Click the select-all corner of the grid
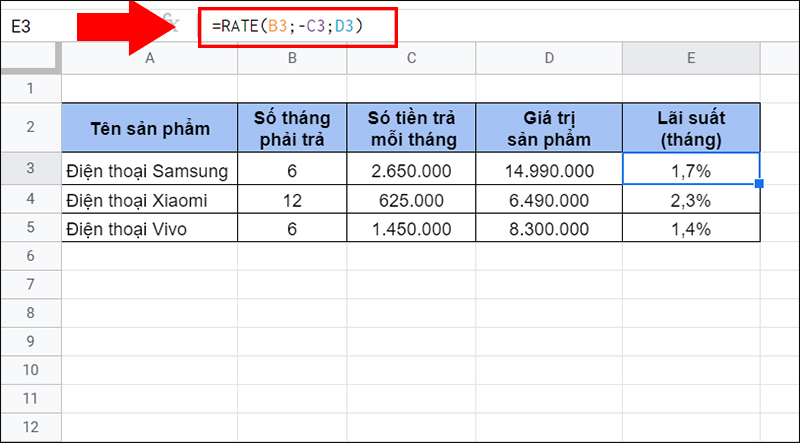 coord(30,59)
